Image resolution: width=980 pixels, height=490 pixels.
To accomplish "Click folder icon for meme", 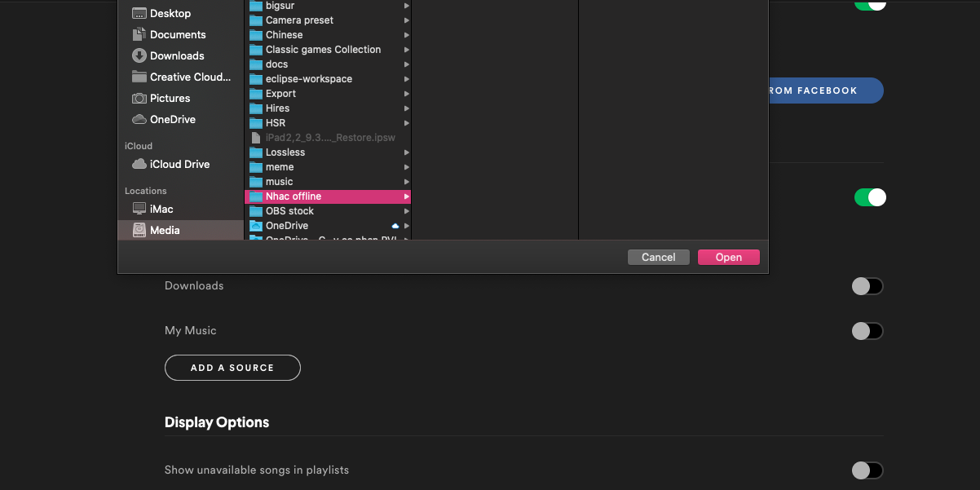I will point(256,167).
